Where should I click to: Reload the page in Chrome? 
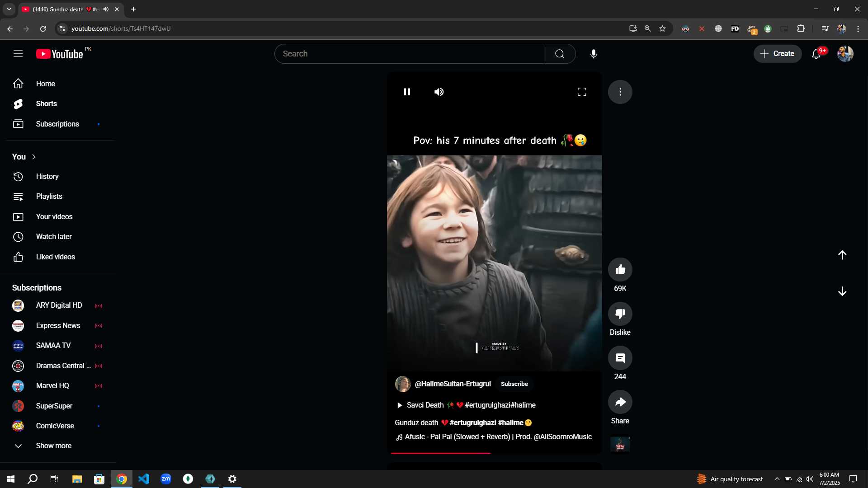coord(43,28)
